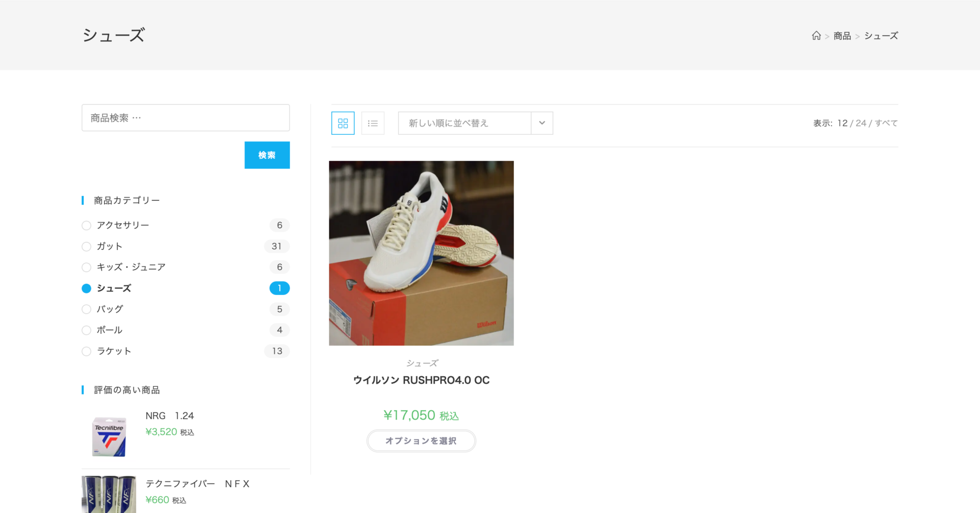Image resolution: width=980 pixels, height=513 pixels.
Task: Open the Wilson shoe product image
Action: pos(421,253)
